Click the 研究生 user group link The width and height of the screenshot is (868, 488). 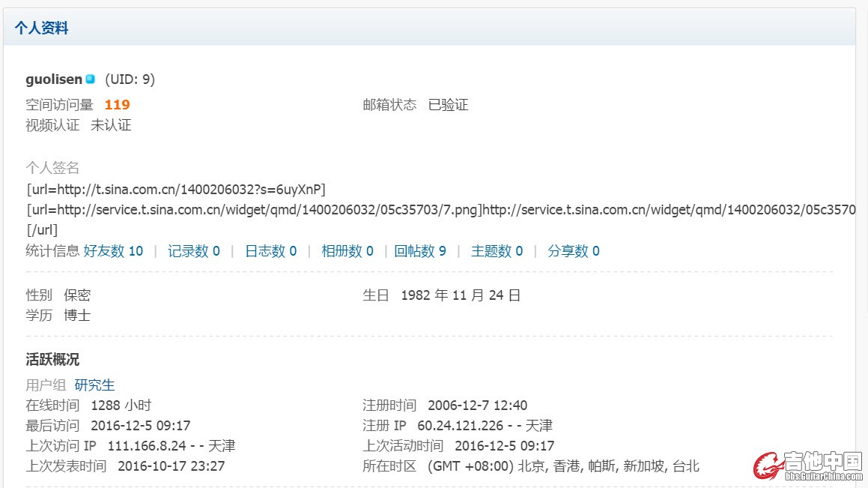94,385
